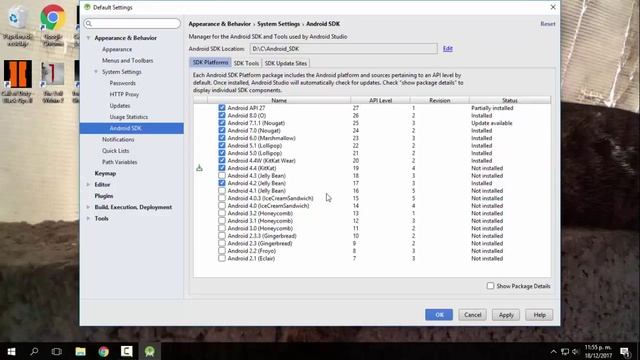
Task: Switch to Android Studio taskbar icon
Action: 150,351
